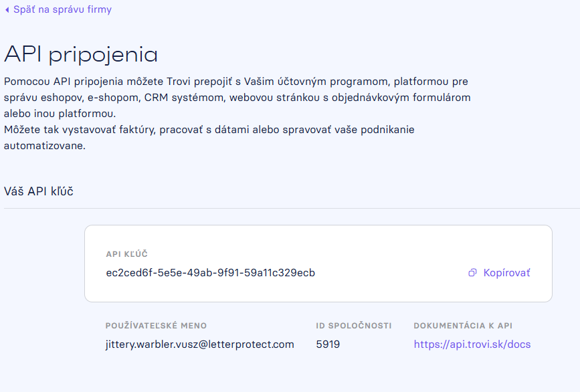The width and height of the screenshot is (580, 392).
Task: Open the https://api.trovi.sk/docs documentation link
Action: click(472, 345)
